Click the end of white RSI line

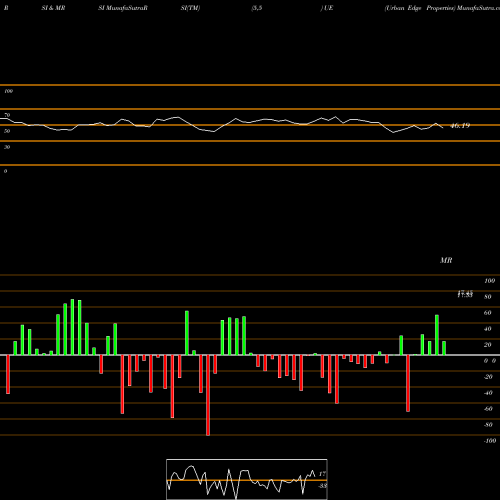(443, 128)
